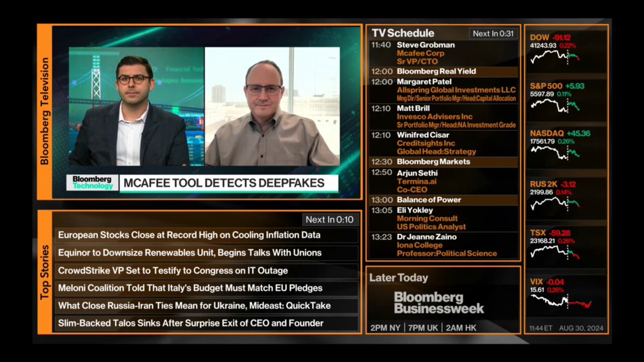
Task: Click the 11:44 ET clock
Action: tap(541, 328)
